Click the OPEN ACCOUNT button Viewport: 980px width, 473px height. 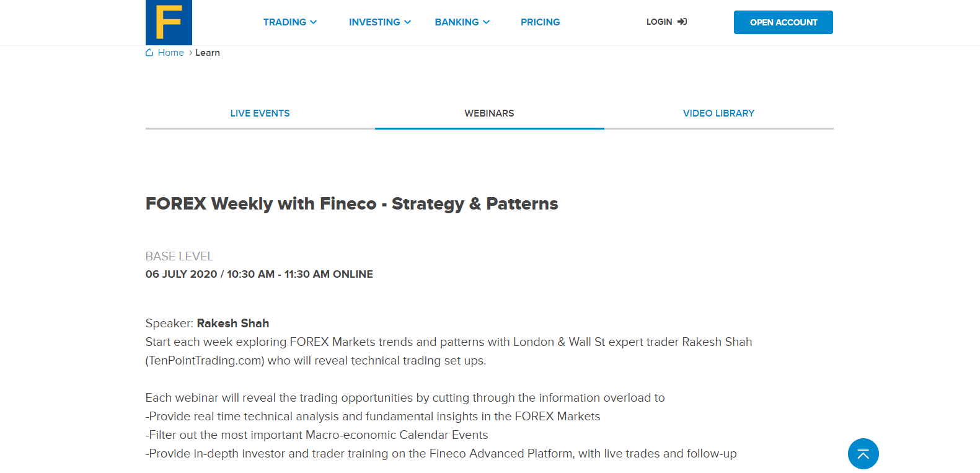click(x=783, y=22)
